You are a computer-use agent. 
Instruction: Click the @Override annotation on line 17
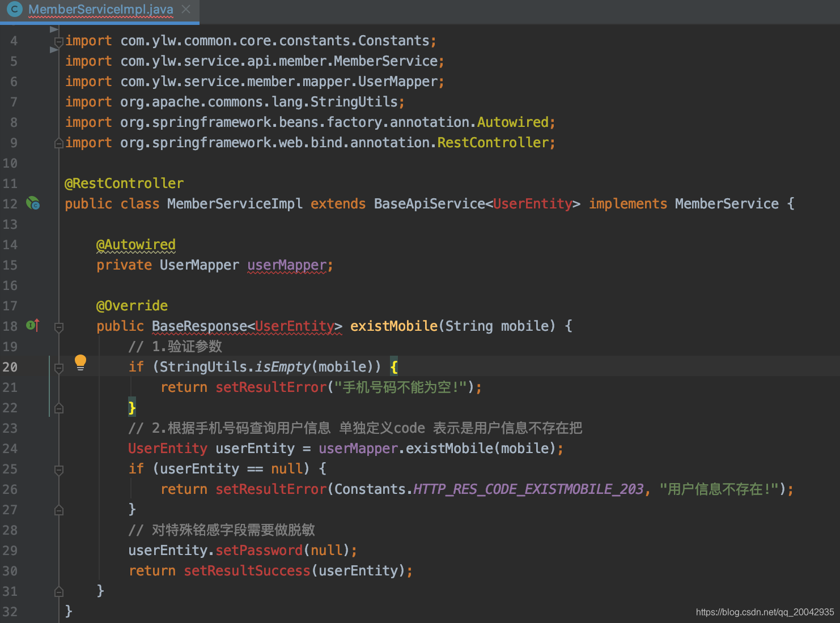132,306
